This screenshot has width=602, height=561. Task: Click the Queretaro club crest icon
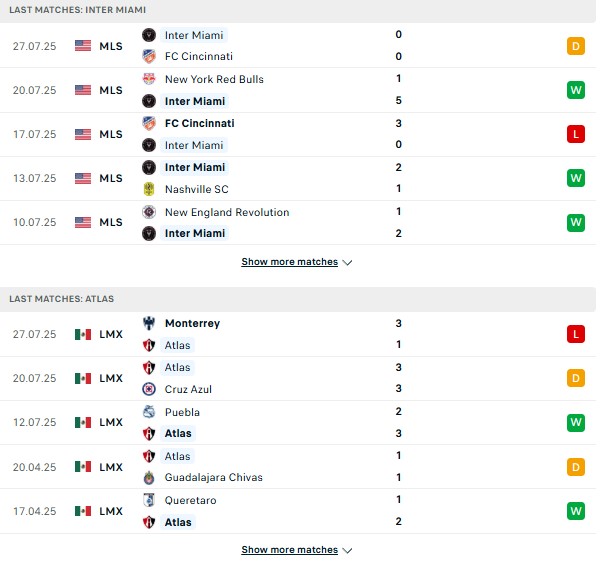coord(149,500)
